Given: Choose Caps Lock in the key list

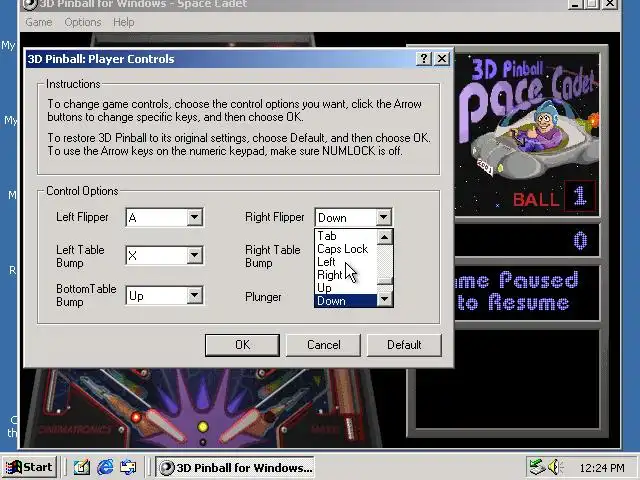Looking at the screenshot, I should coord(346,249).
